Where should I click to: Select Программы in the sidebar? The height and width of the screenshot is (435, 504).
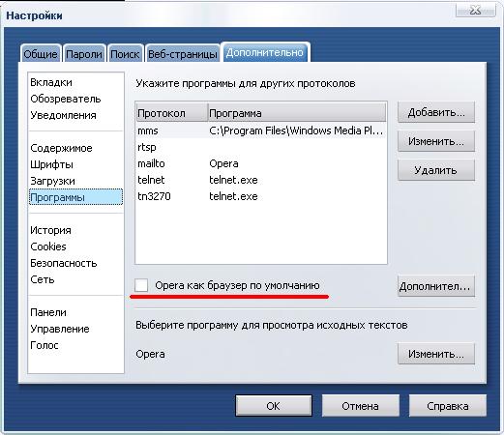point(75,197)
